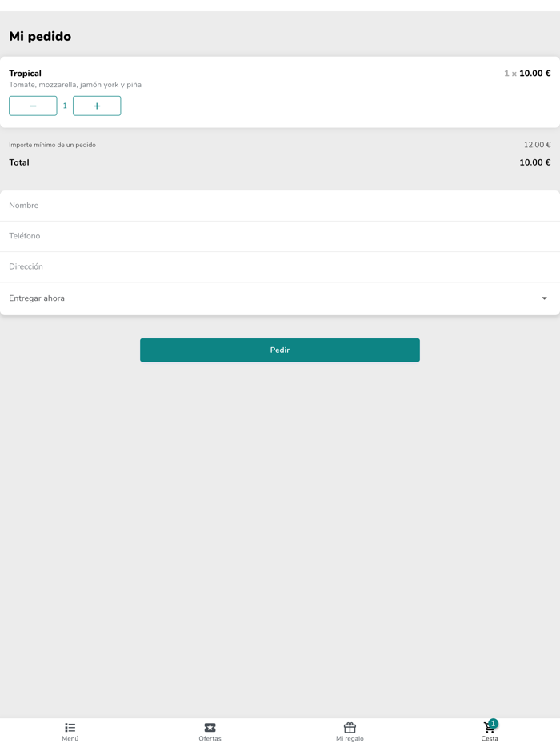Focus the Teléfono input field
This screenshot has width=560, height=747.
coord(280,236)
